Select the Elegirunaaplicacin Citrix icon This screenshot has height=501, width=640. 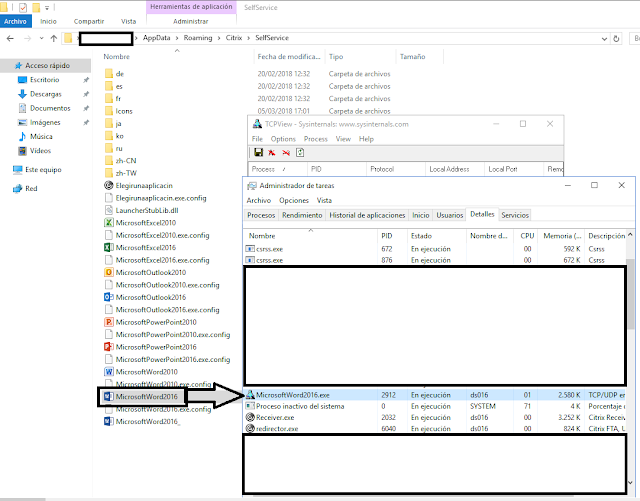109,185
